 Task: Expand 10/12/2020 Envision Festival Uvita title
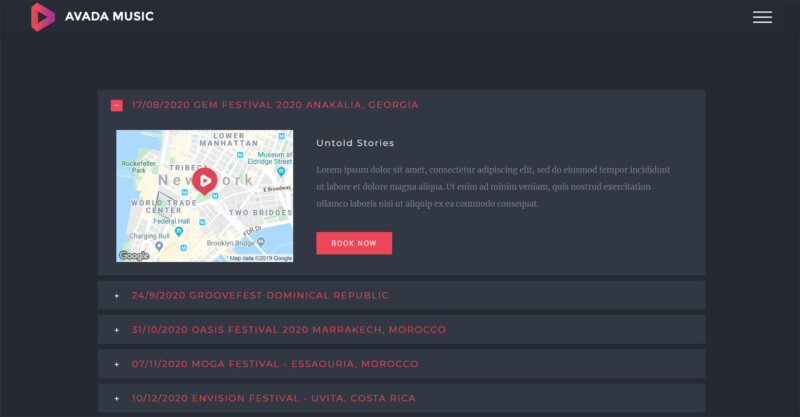(273, 398)
